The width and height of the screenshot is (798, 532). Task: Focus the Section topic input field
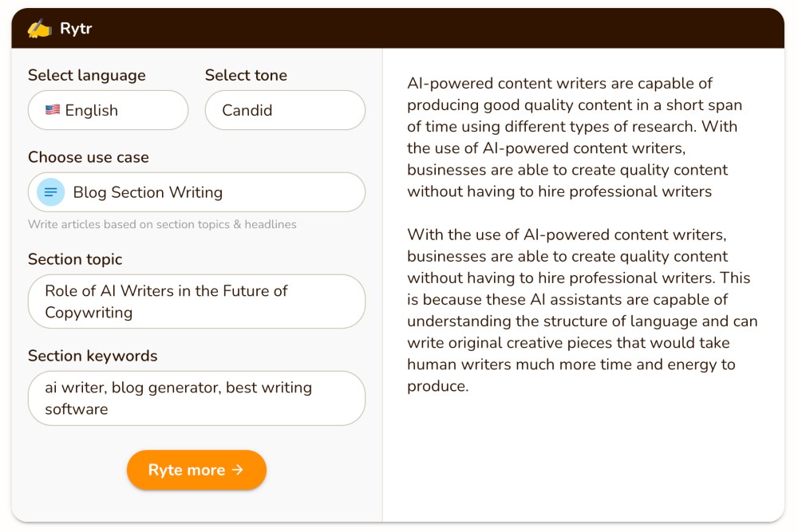coord(196,301)
